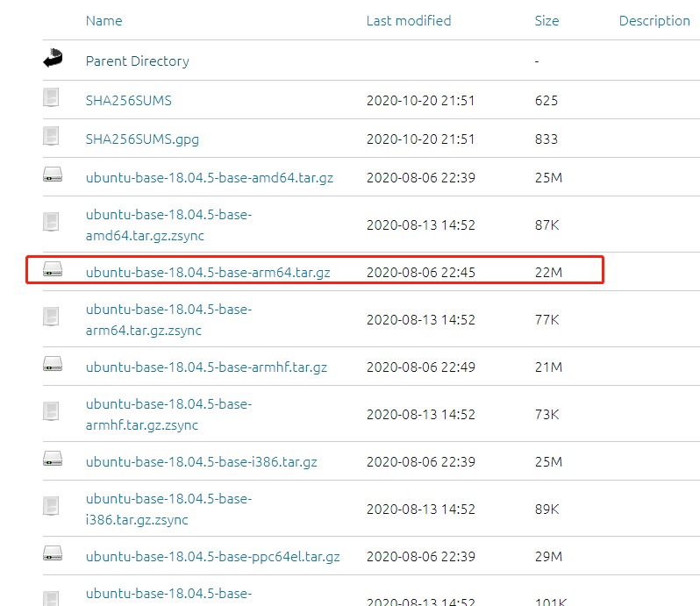Click the archive icon for ppc64el.tar.gz
This screenshot has height=606, width=700.
[53, 553]
